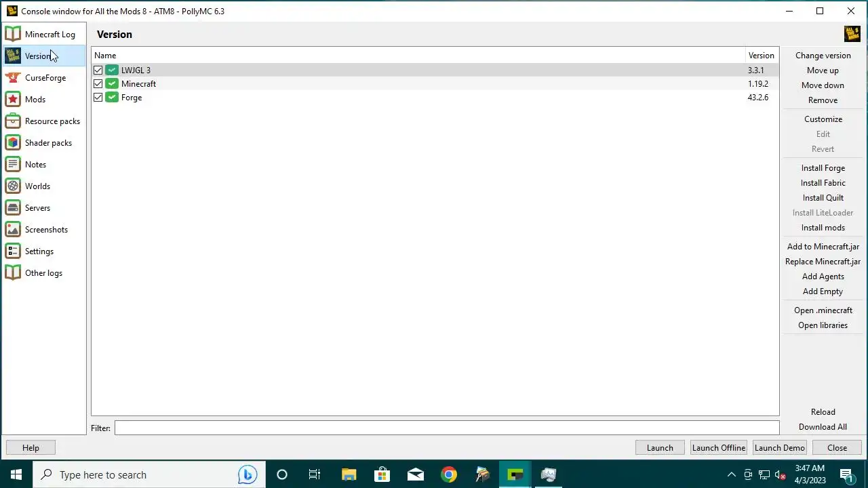868x488 pixels.
Task: Click Add to Minecraft.jar
Action: point(823,247)
